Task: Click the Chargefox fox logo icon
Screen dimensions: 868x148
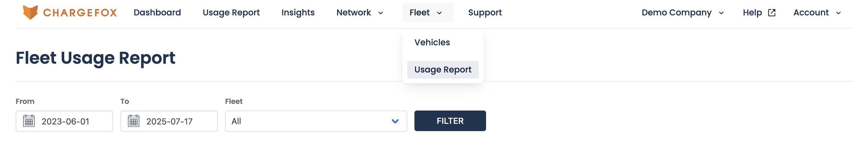Action: click(30, 12)
